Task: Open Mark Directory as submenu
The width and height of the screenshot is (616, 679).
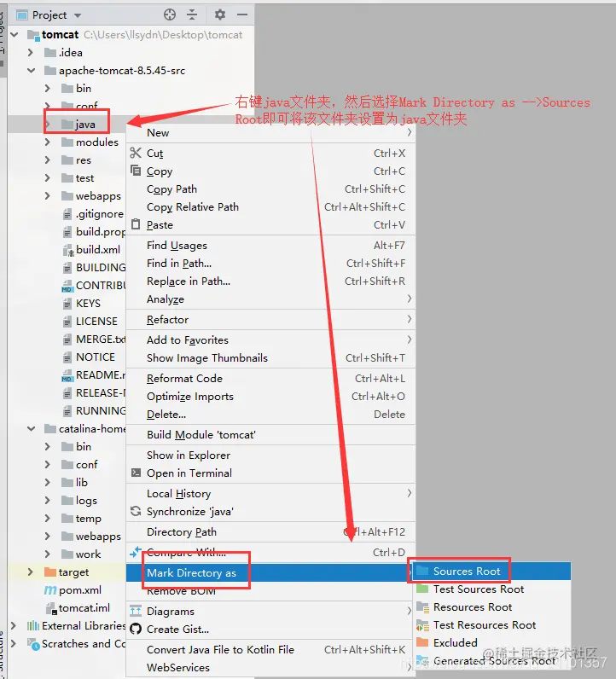Action: tap(270, 572)
